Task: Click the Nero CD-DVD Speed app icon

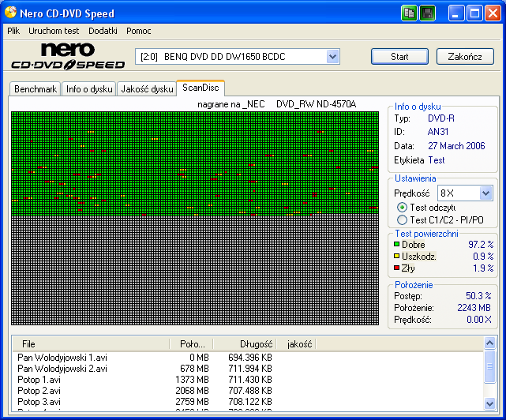Action: click(10, 13)
